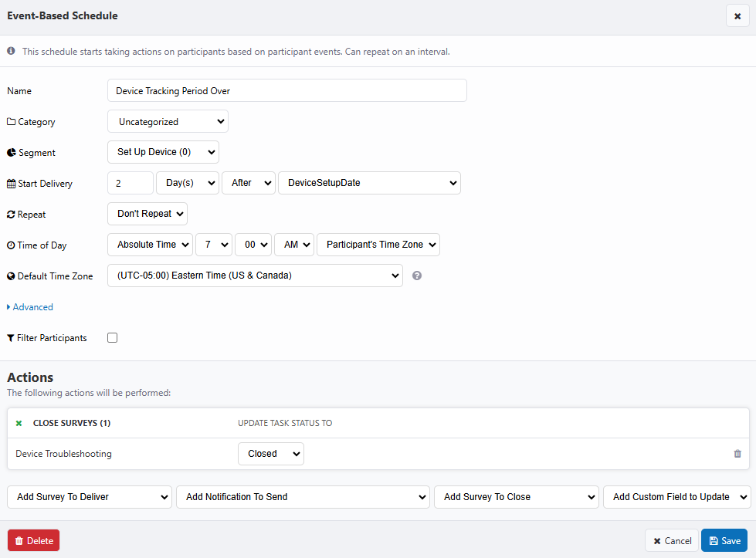Change the AM/PM selector
The width and height of the screenshot is (756, 558).
[x=294, y=245]
